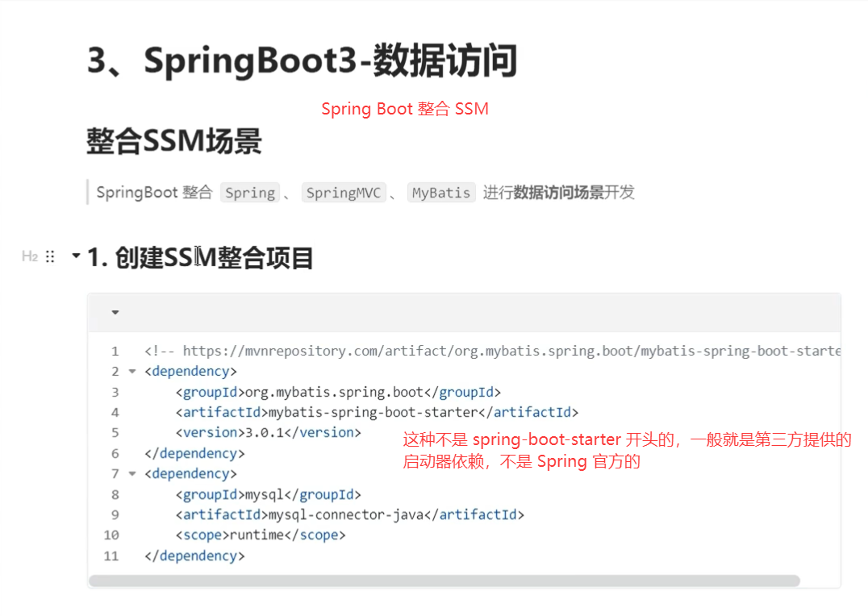Click the code block horizontal scrollbar
The image size is (868, 616).
(x=444, y=581)
